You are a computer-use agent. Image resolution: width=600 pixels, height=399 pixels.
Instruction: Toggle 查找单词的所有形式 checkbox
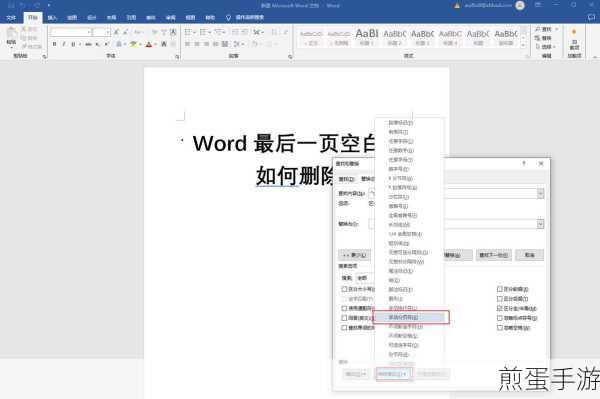click(x=344, y=328)
